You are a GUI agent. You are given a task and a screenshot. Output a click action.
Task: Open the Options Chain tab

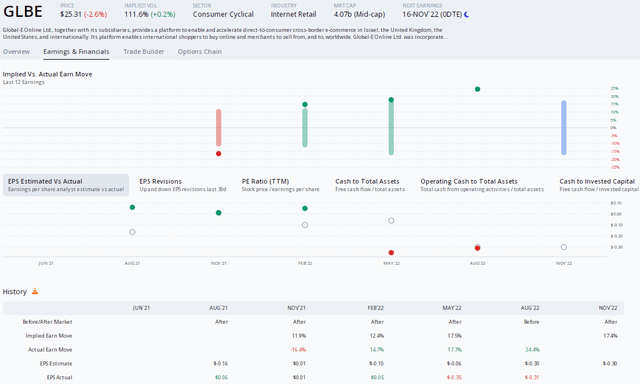[200, 51]
